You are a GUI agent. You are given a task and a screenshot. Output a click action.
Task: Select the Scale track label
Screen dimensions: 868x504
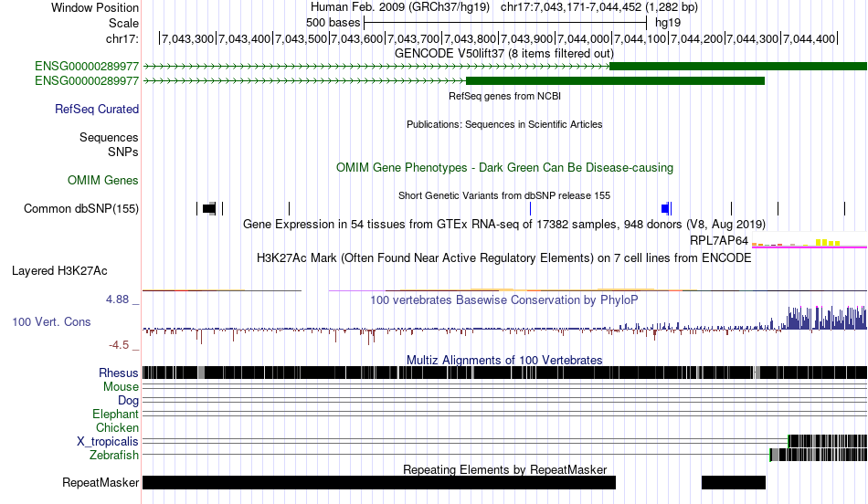coord(123,23)
